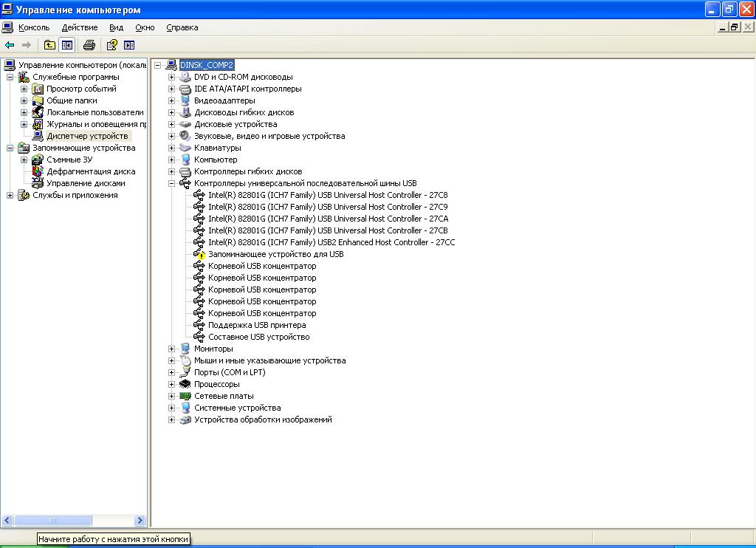The image size is (756, 548).
Task: Collapse the USB controllers category
Action: (x=171, y=183)
